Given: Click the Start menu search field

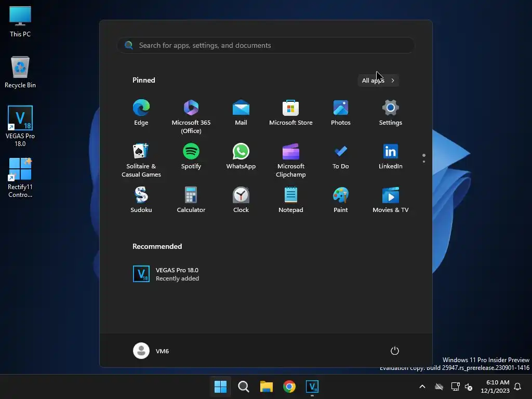Looking at the screenshot, I should 266,46.
